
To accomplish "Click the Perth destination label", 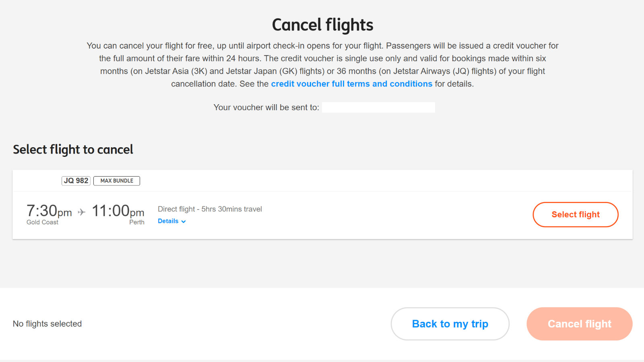I will [137, 222].
